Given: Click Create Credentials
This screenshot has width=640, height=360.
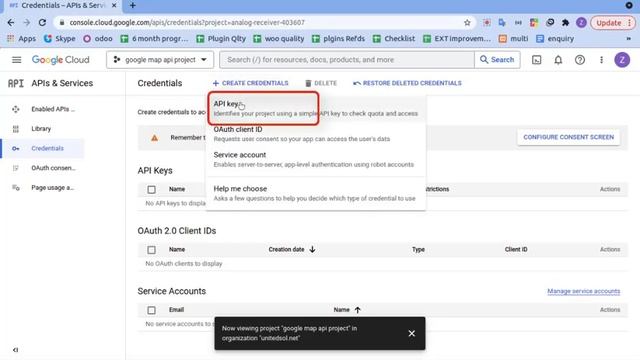Looking at the screenshot, I should 250,83.
